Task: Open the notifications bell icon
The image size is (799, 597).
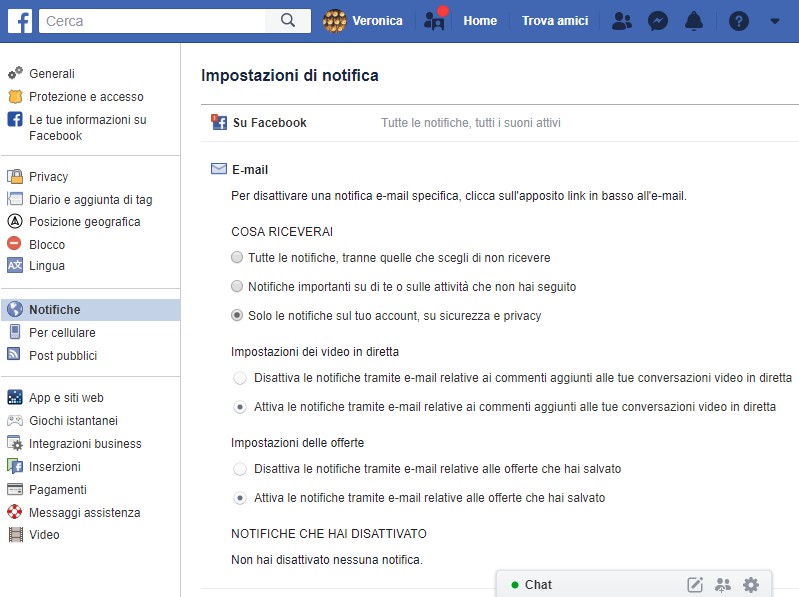Action: (x=694, y=21)
